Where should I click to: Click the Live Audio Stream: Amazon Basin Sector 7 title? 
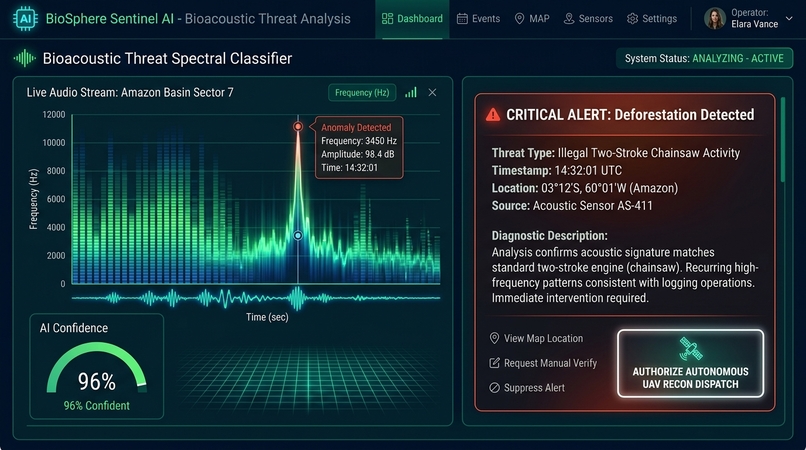[x=130, y=93]
